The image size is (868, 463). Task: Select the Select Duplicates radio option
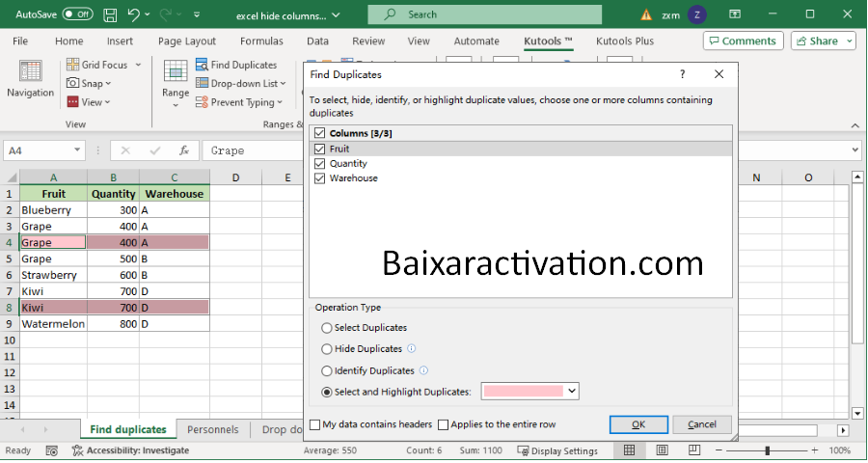pos(327,328)
